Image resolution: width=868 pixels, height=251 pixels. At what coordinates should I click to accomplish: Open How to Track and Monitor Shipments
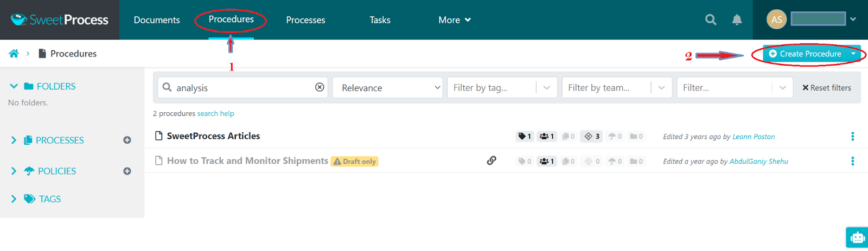click(x=247, y=160)
